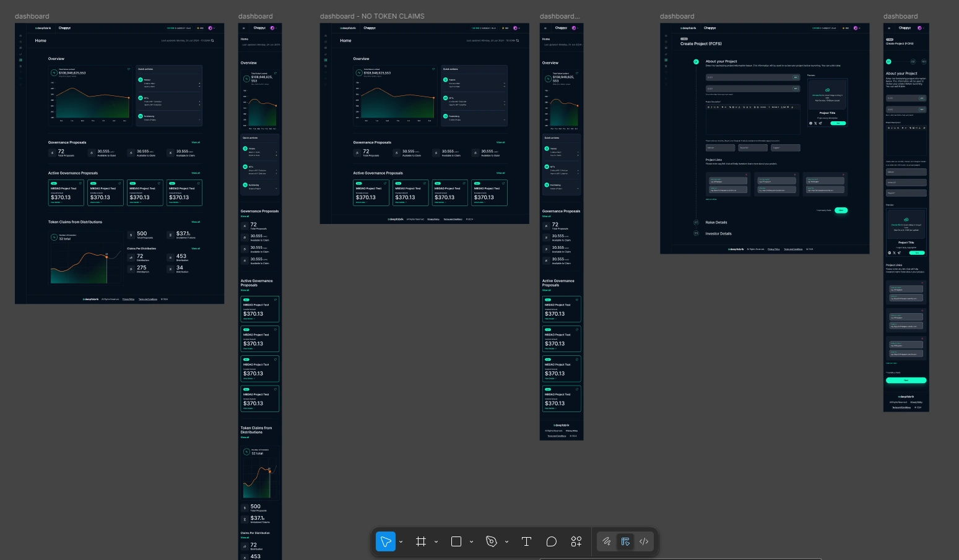
Task: Open the Move tools dropdown chevron
Action: coord(401,542)
